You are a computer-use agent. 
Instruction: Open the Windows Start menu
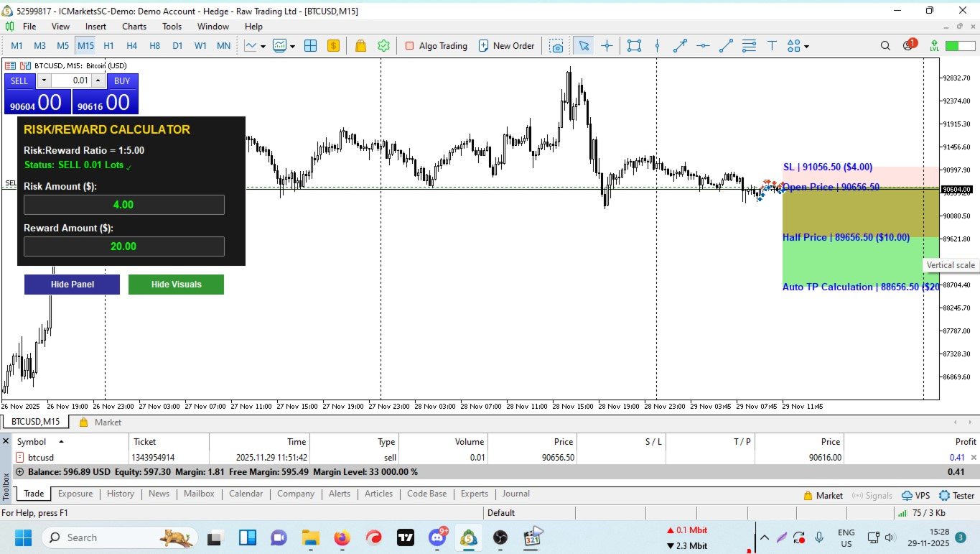[x=22, y=537]
